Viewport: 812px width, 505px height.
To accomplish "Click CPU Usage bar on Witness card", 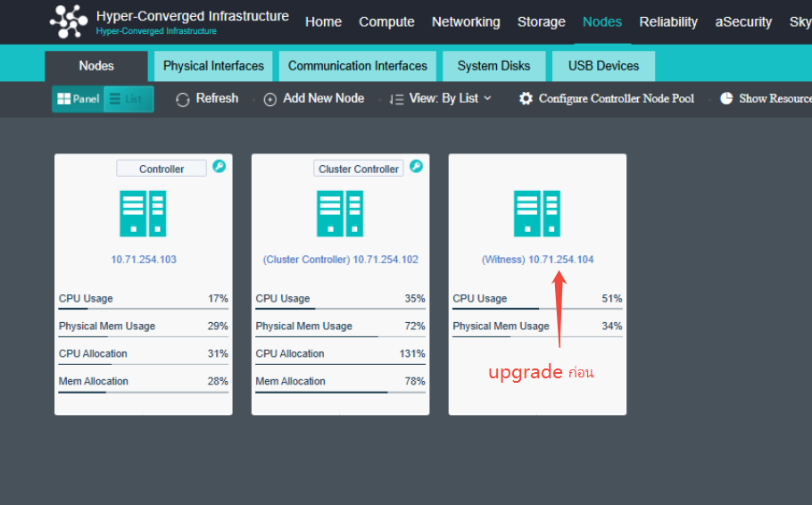I will tap(537, 309).
